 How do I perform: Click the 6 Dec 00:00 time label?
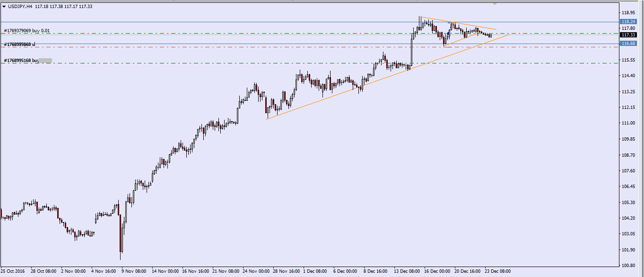point(346,272)
